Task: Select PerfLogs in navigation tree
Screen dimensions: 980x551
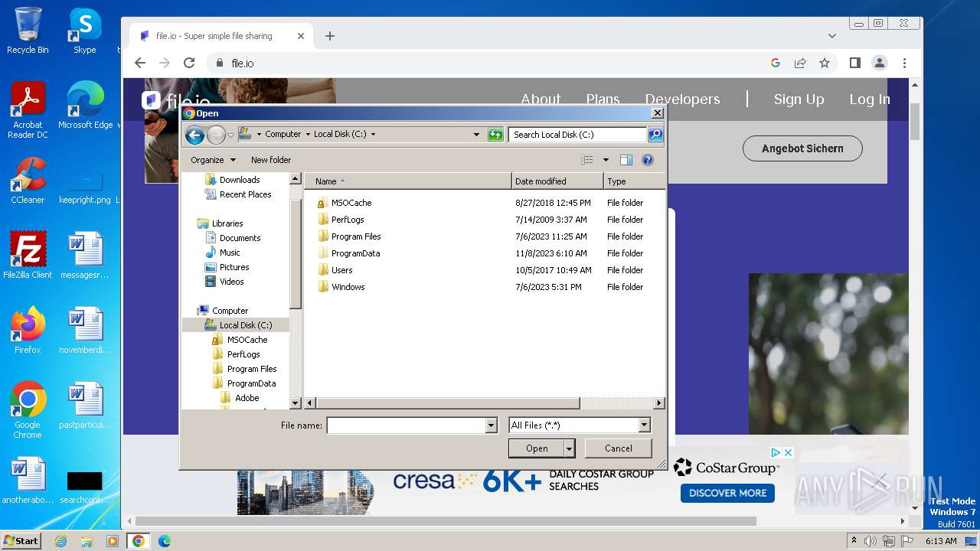Action: 243,354
